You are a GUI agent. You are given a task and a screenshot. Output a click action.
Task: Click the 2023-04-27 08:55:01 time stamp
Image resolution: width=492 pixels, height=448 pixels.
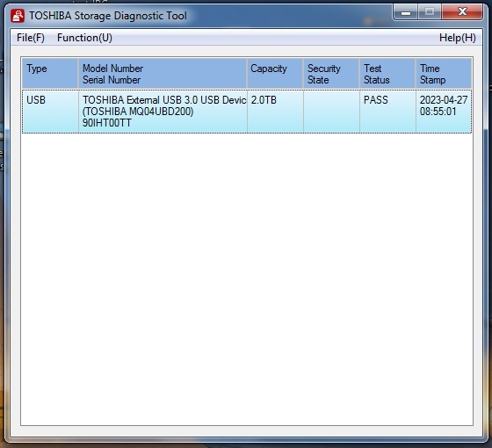[x=444, y=105]
